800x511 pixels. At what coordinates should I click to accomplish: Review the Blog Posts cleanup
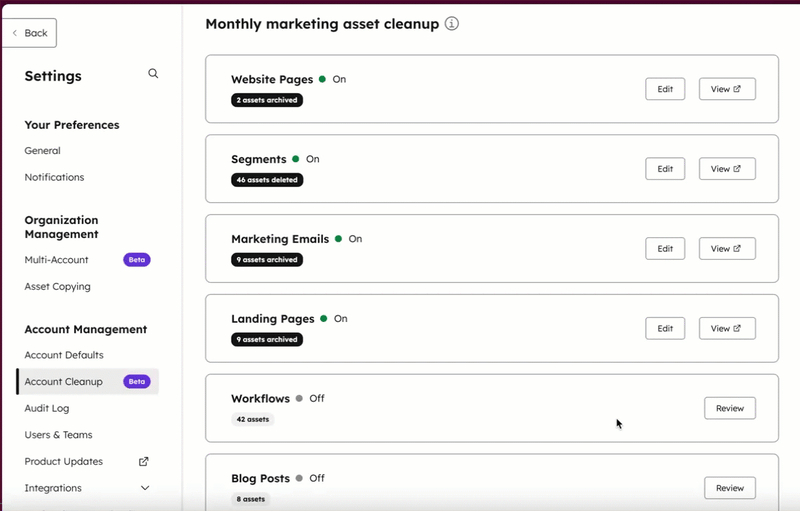pyautogui.click(x=729, y=488)
